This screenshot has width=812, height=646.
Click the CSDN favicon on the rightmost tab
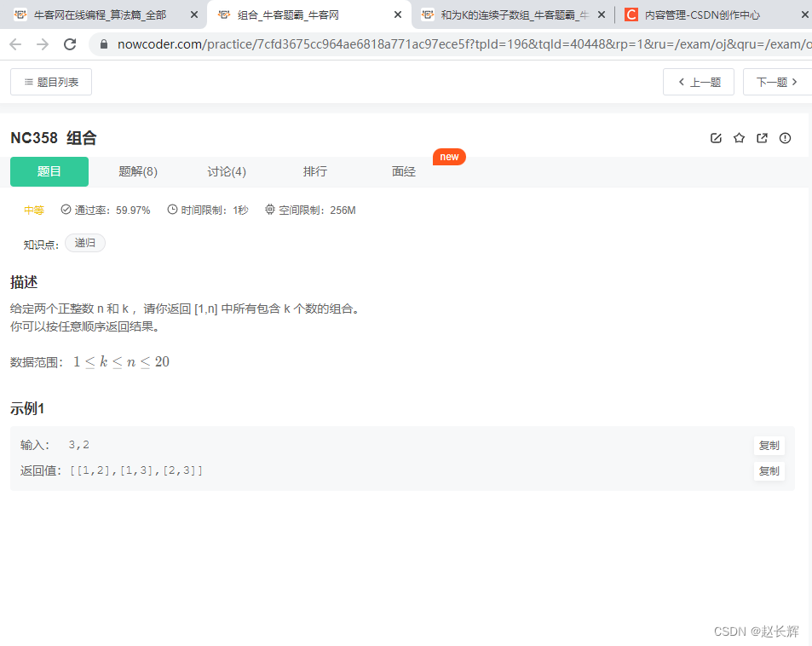click(631, 14)
